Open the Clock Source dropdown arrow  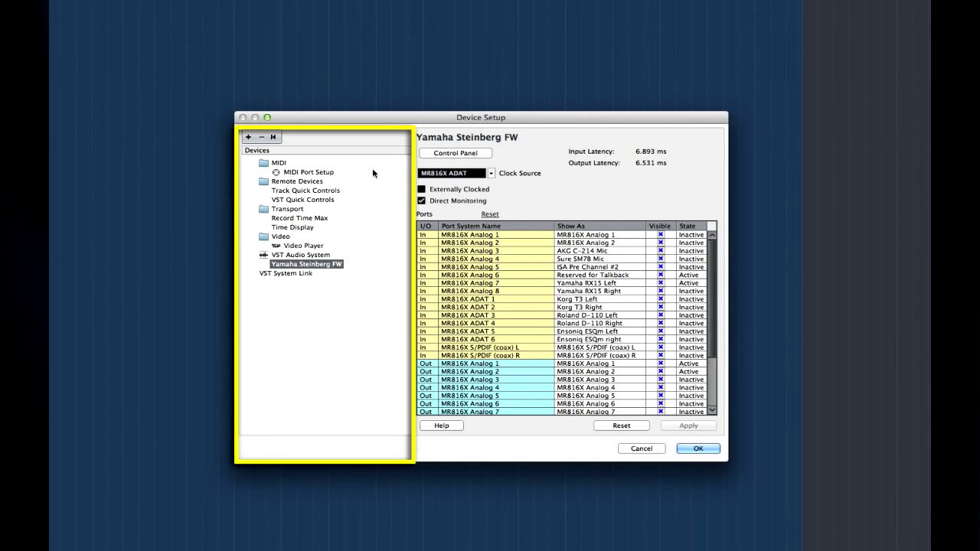[x=490, y=173]
